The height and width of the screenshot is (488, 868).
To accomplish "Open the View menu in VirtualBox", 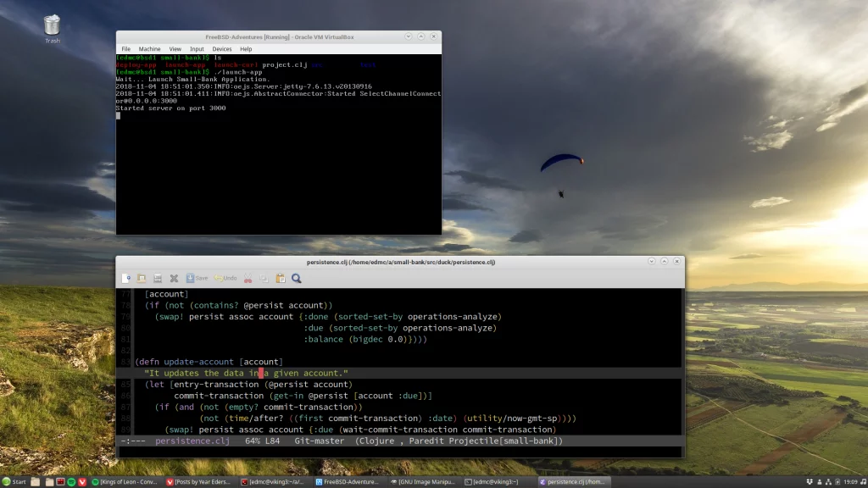I will click(175, 49).
